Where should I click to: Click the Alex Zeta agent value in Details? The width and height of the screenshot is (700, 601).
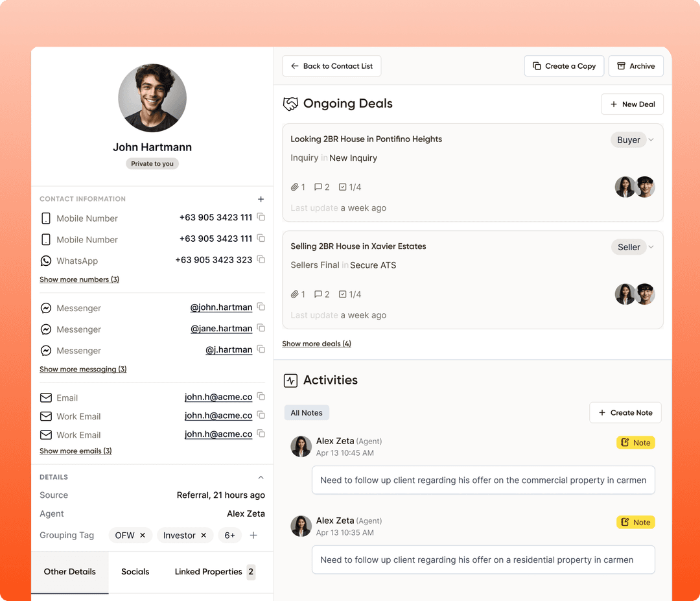click(246, 514)
